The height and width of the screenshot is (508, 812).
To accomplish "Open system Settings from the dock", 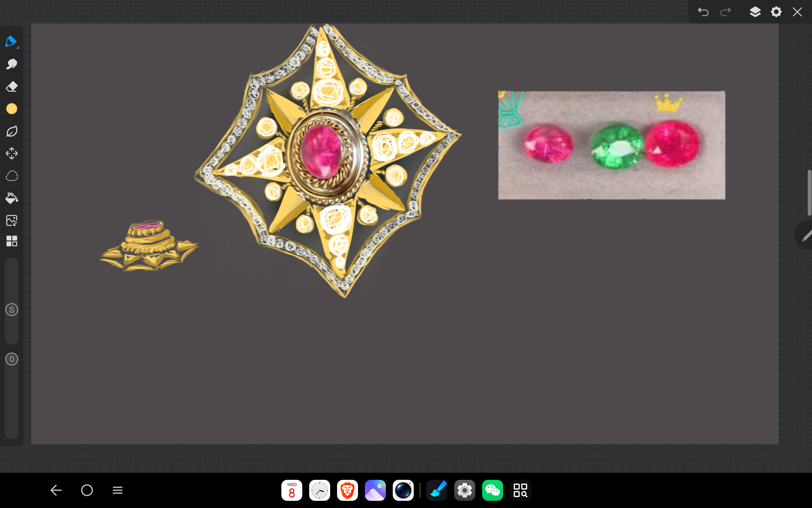I will 465,490.
